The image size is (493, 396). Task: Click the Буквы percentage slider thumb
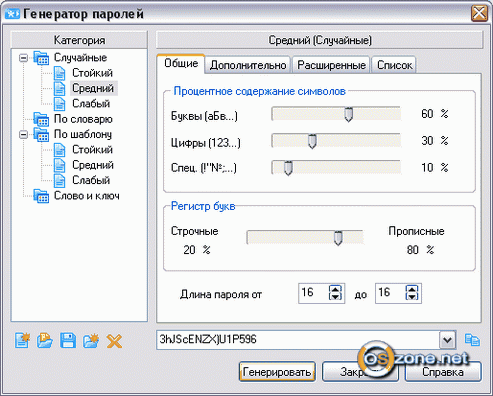pos(348,115)
